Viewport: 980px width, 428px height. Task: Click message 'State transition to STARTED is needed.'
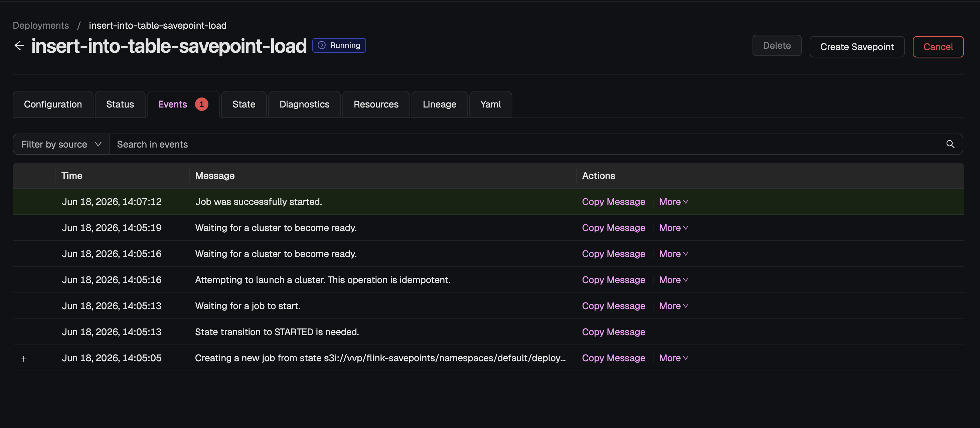pyautogui.click(x=277, y=332)
